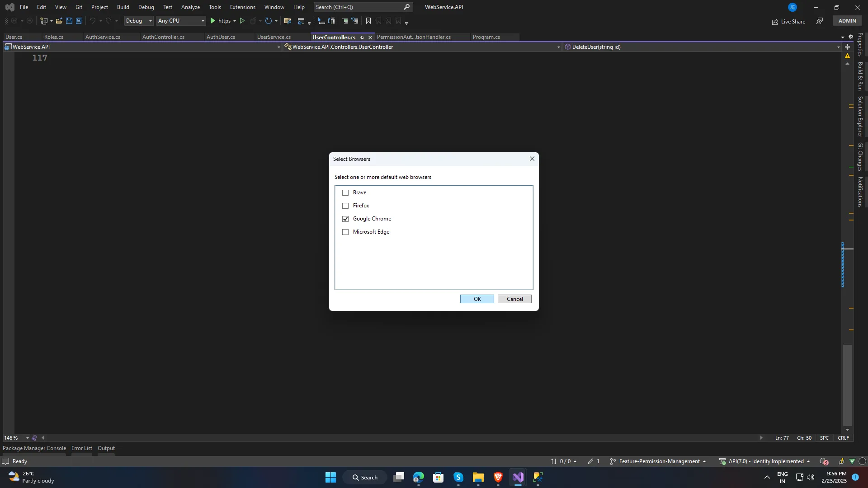
Task: Open the Extensions menu
Action: [242, 7]
